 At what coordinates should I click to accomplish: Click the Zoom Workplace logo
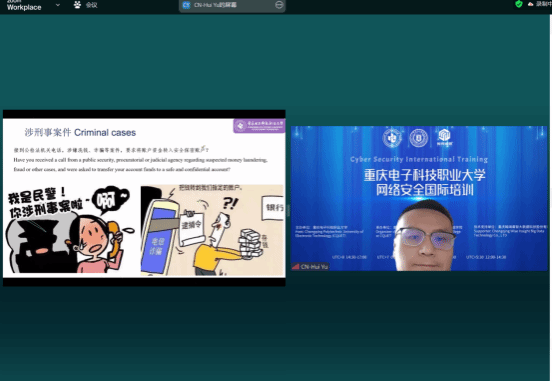coord(24,5)
